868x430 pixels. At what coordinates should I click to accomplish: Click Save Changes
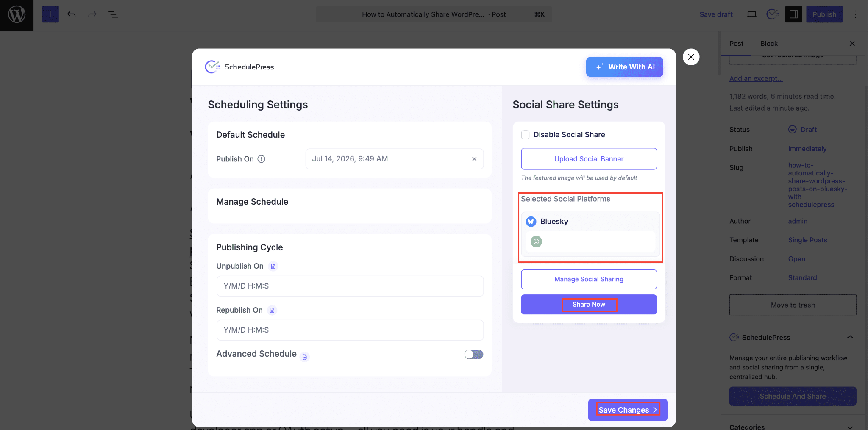pyautogui.click(x=628, y=410)
